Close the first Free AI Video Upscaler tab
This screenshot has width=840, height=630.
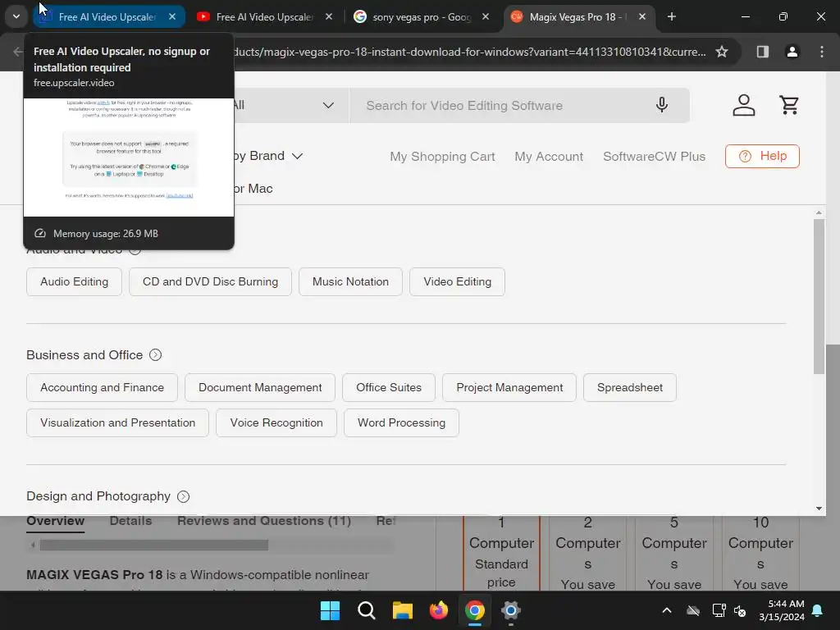pyautogui.click(x=172, y=16)
